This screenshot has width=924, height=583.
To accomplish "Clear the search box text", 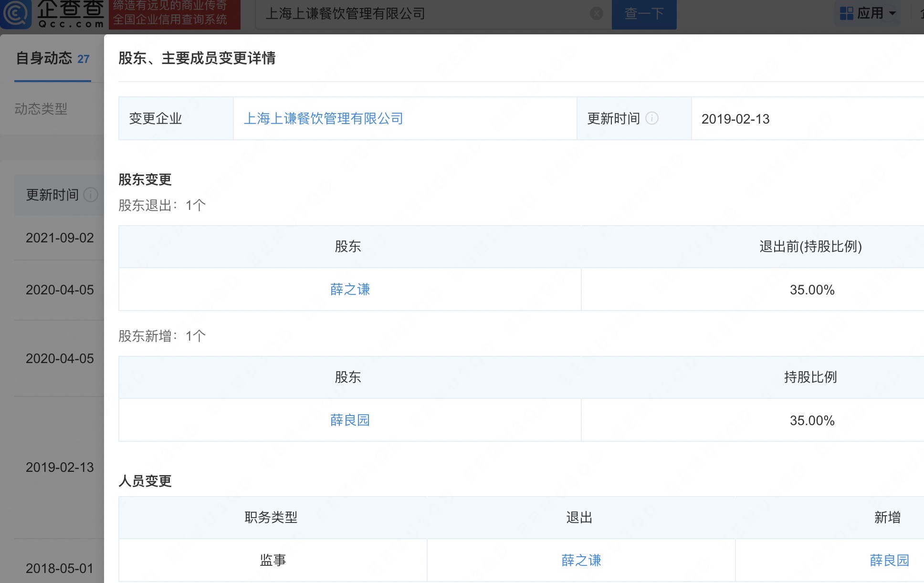I will (596, 14).
